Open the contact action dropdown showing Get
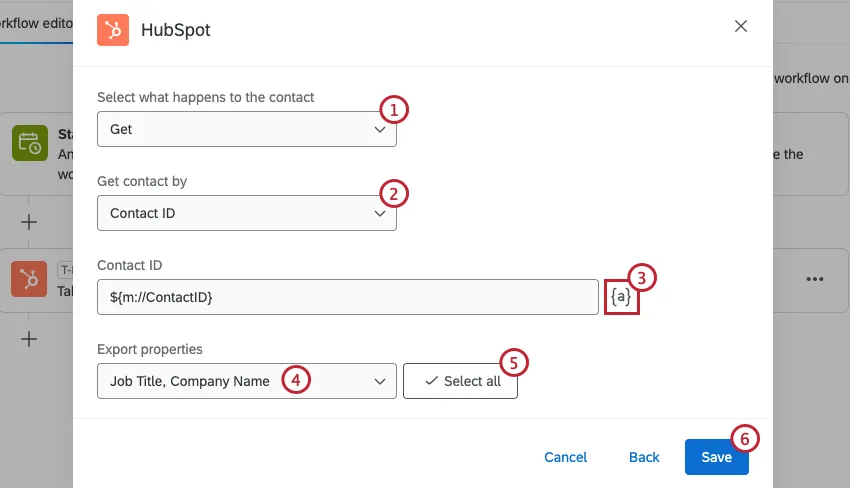The height and width of the screenshot is (488, 850). point(246,129)
